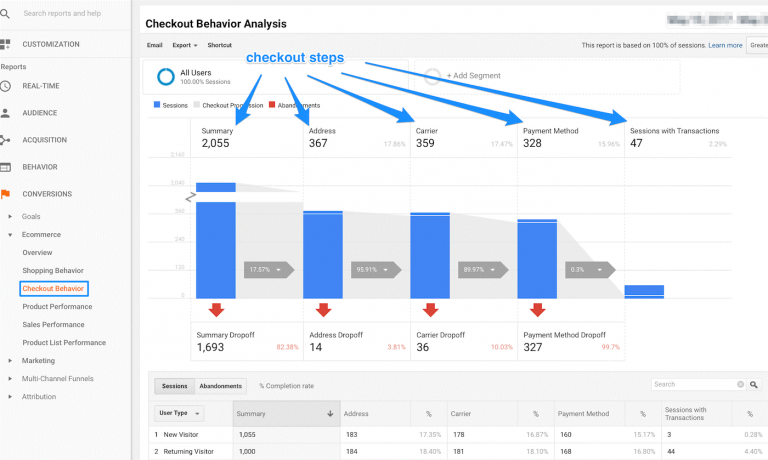The height and width of the screenshot is (460, 768).
Task: Click the orange Conversions flag icon
Action: 6,194
